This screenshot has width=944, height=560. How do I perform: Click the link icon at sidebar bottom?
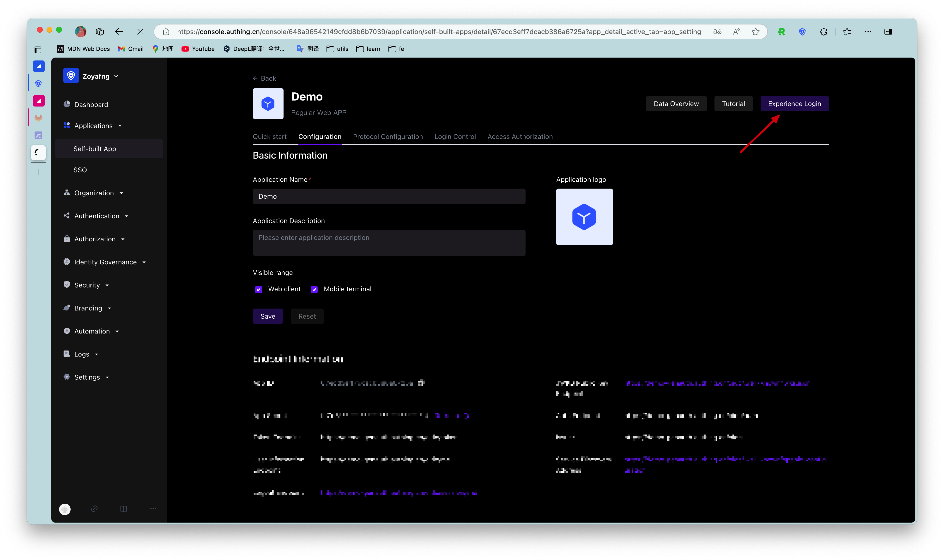point(94,509)
